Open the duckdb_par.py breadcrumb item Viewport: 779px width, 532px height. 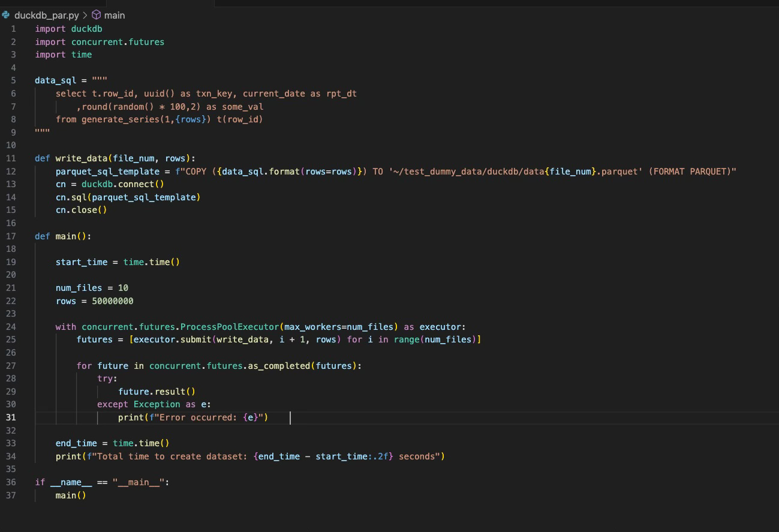[46, 15]
